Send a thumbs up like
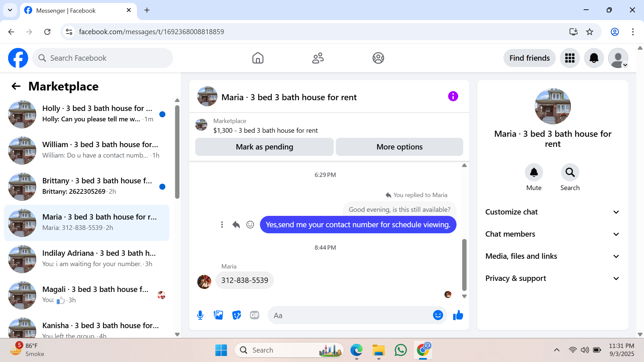Viewport: 644px width, 362px height. [458, 315]
